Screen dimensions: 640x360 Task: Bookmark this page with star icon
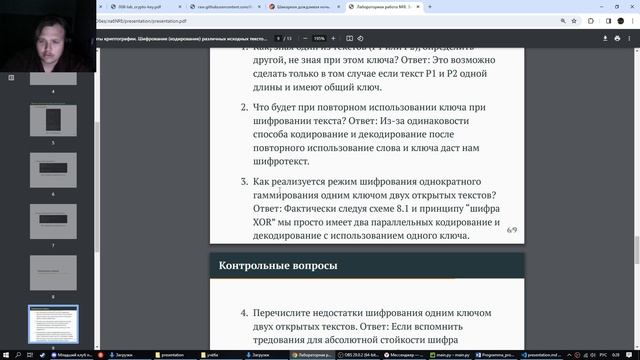click(x=574, y=21)
